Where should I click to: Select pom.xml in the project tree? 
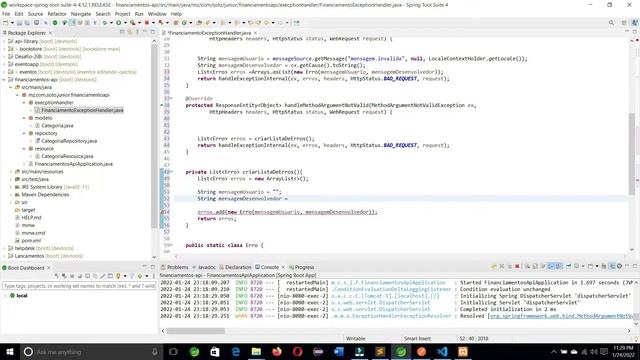(x=31, y=241)
